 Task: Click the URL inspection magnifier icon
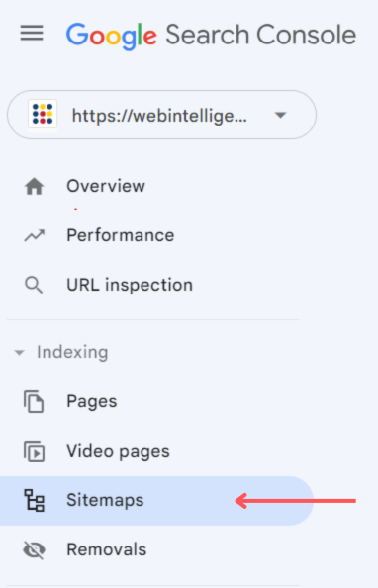point(34,285)
